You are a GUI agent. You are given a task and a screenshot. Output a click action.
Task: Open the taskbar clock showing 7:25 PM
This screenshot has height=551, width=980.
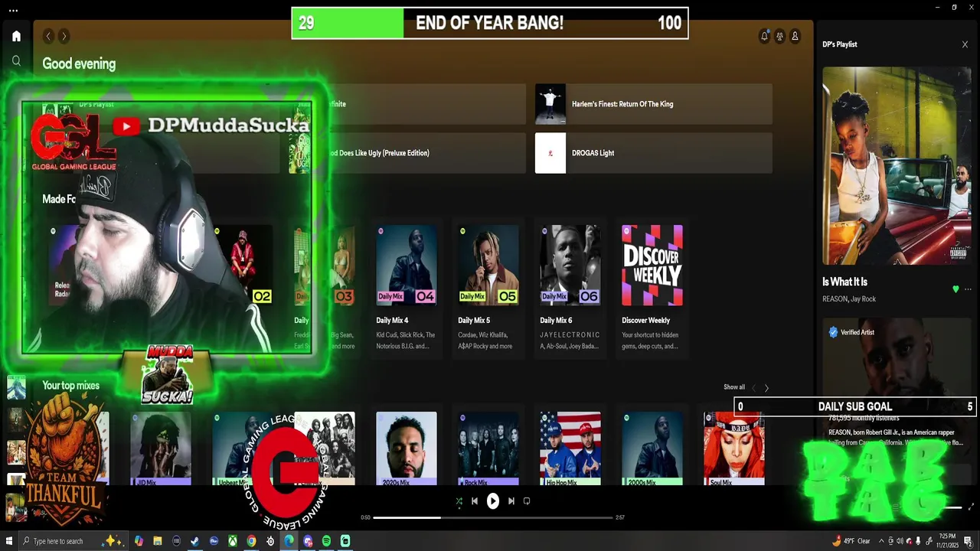(x=948, y=541)
